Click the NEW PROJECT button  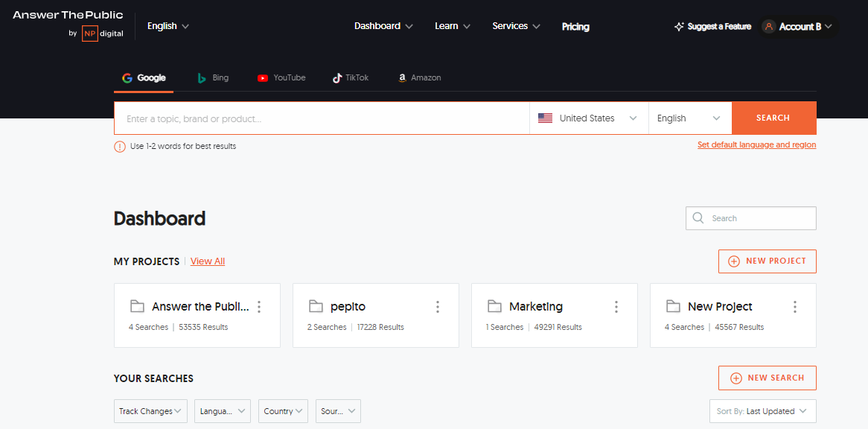(x=768, y=261)
